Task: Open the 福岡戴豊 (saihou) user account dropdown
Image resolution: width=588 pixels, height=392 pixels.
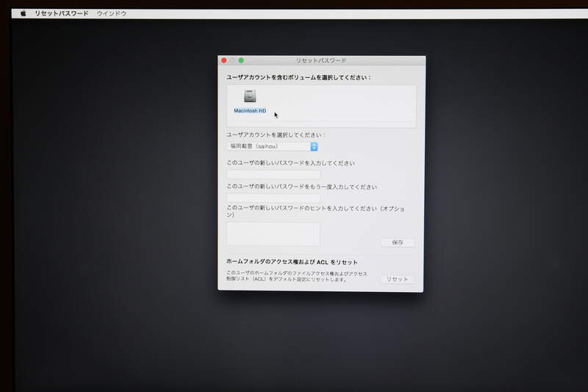Action: 270,146
